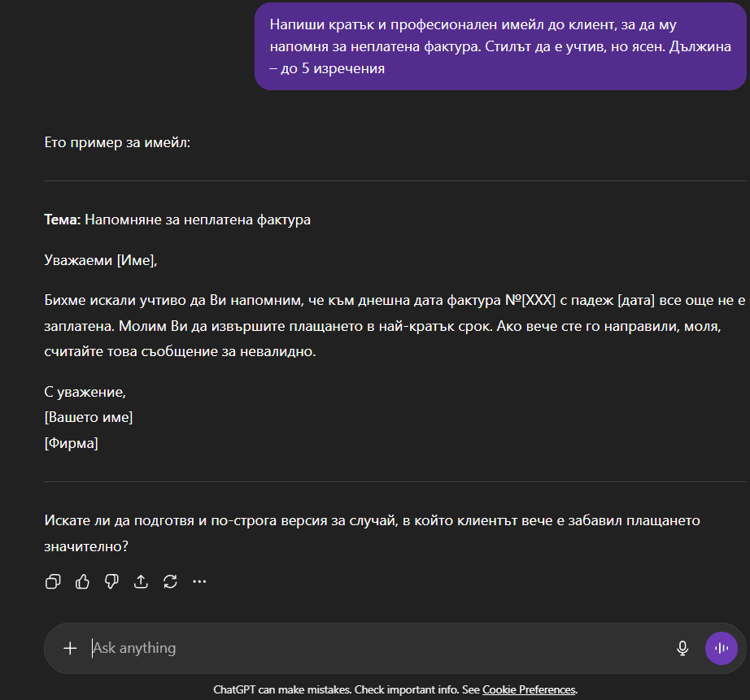Open the Cookie Preferences link
This screenshot has width=750, height=700.
point(529,689)
